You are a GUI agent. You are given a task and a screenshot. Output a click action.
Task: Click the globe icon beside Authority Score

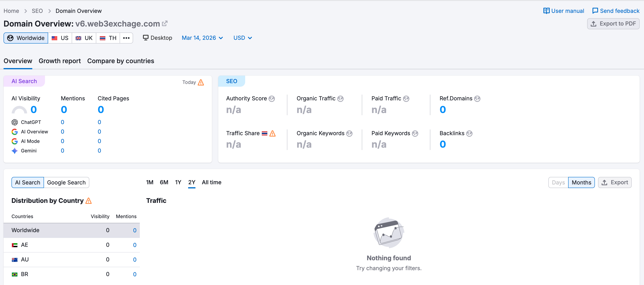click(x=272, y=99)
